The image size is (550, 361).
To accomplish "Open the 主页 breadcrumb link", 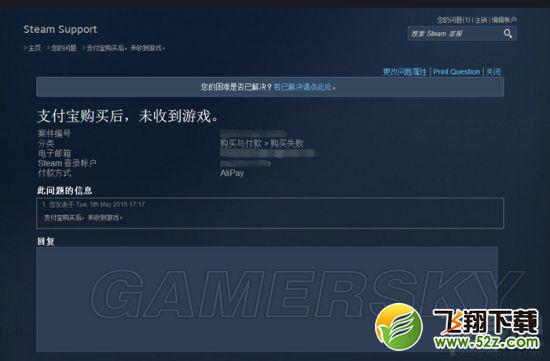I will (x=34, y=48).
